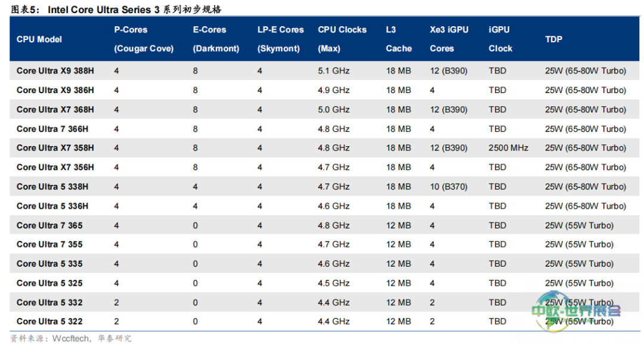Select the Core Ultra 7 366H model cell

pos(53,129)
